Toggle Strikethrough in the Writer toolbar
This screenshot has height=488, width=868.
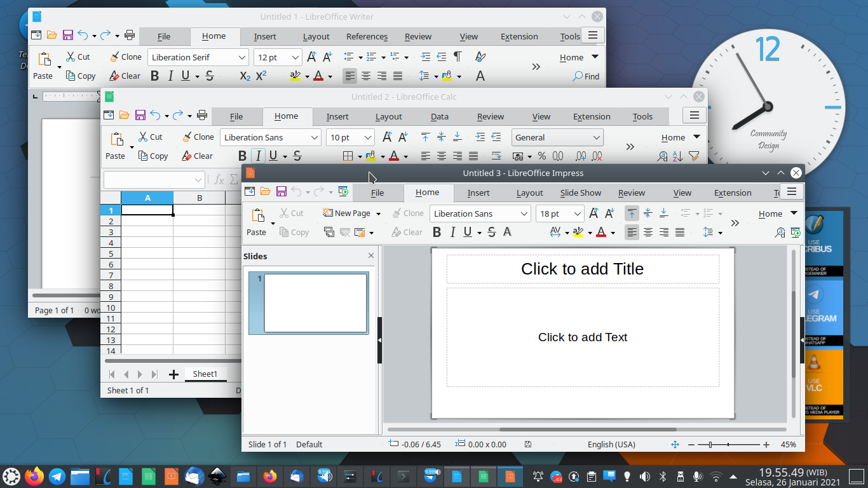210,76
